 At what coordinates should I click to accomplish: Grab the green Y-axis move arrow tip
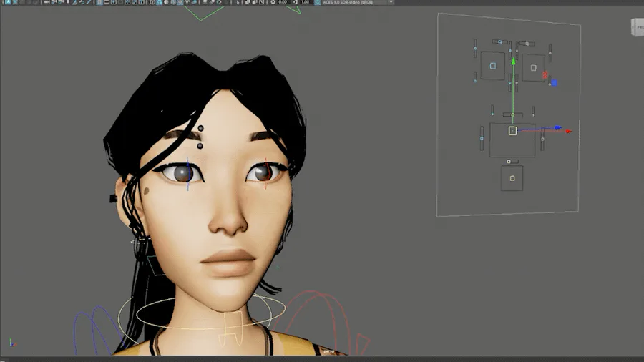pos(513,61)
